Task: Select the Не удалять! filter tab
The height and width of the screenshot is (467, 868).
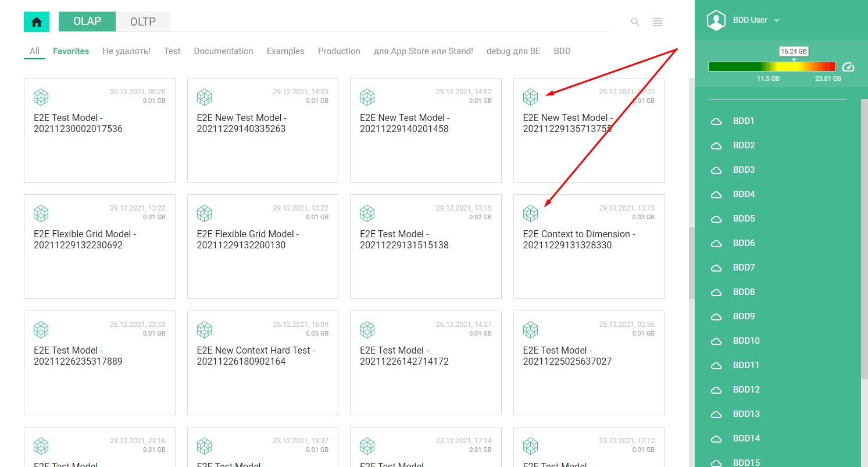Action: [126, 51]
